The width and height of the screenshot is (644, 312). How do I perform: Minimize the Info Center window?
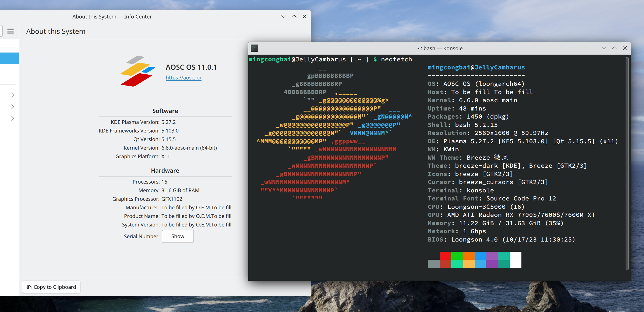tap(284, 16)
